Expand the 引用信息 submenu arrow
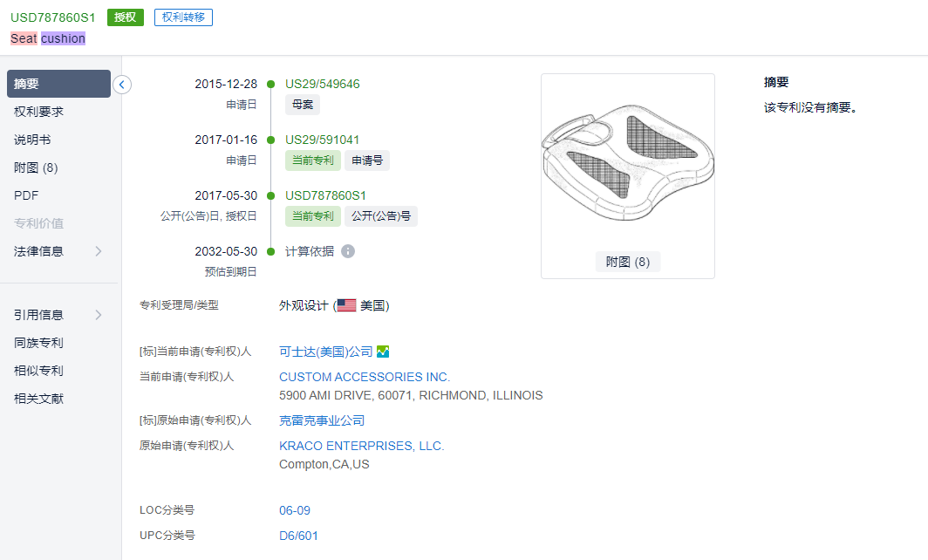Screen dimensions: 928x560 click(99, 315)
